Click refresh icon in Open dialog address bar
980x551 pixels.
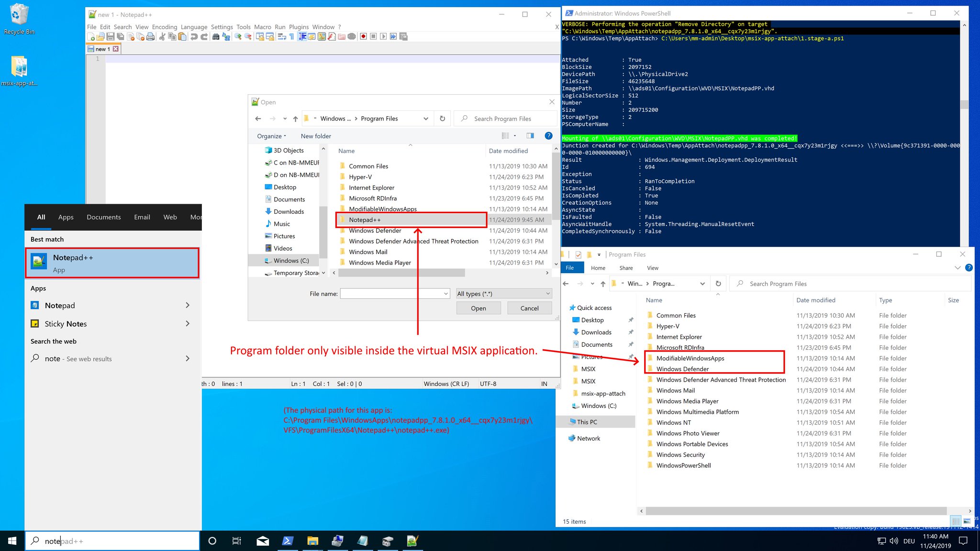(442, 119)
